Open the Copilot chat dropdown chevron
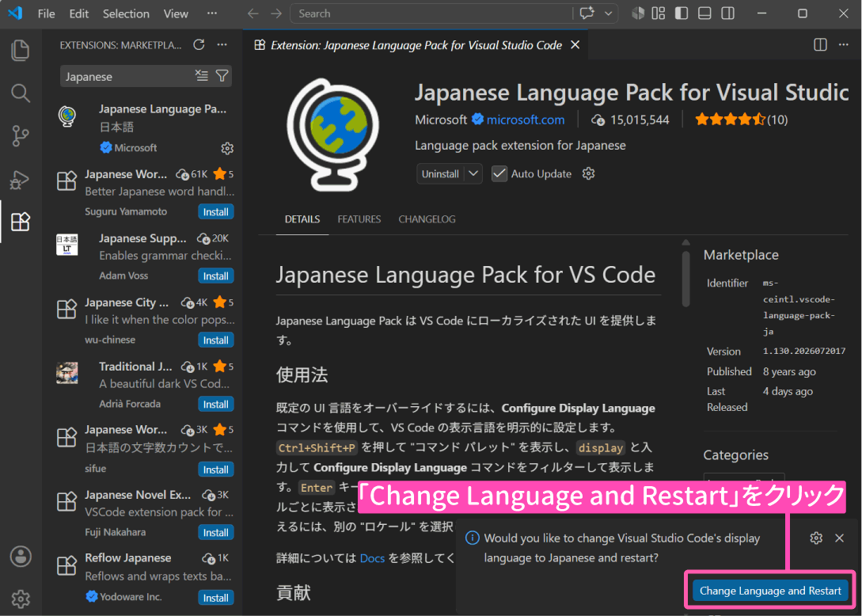The height and width of the screenshot is (616, 862). point(609,13)
